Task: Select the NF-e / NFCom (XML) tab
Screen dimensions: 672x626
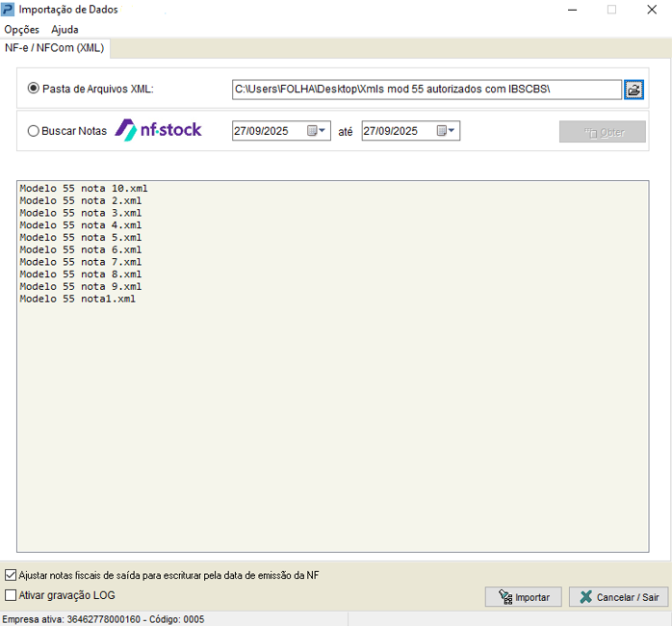Action: pos(55,47)
